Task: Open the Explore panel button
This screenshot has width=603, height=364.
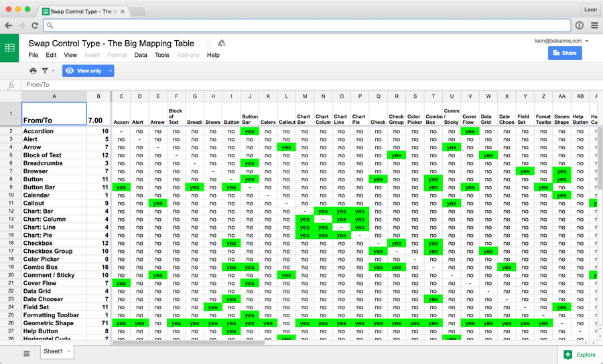Action: (580, 355)
